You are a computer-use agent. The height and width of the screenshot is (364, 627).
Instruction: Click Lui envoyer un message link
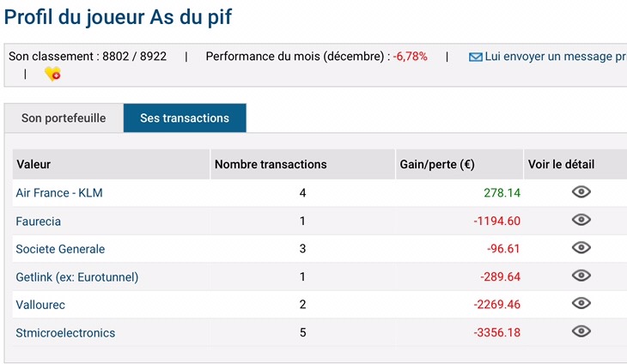pos(555,57)
